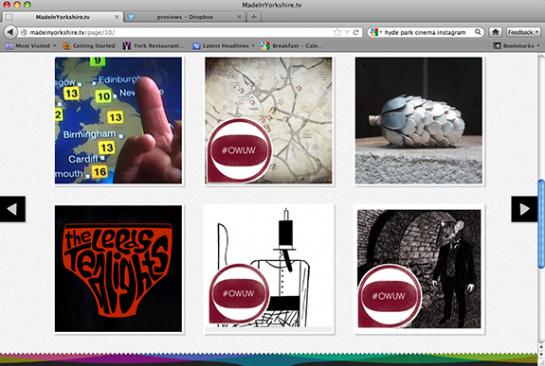Close the previews – Dropbox tab
Screen dimensions: 545x366
click(239, 17)
